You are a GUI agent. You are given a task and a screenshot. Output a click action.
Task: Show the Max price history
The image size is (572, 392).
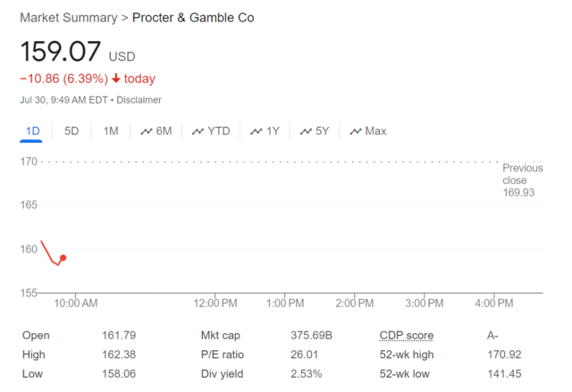click(375, 131)
